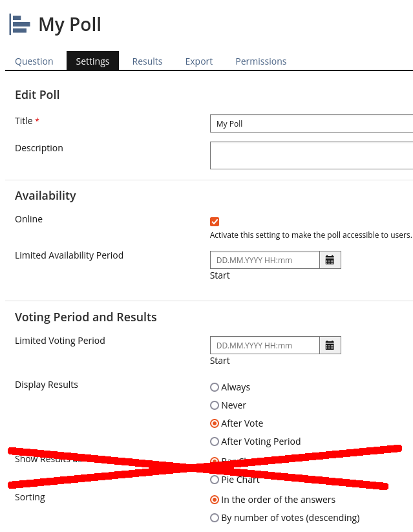The image size is (413, 532).
Task: Click the Limited Availability Period start date field
Action: tap(264, 260)
